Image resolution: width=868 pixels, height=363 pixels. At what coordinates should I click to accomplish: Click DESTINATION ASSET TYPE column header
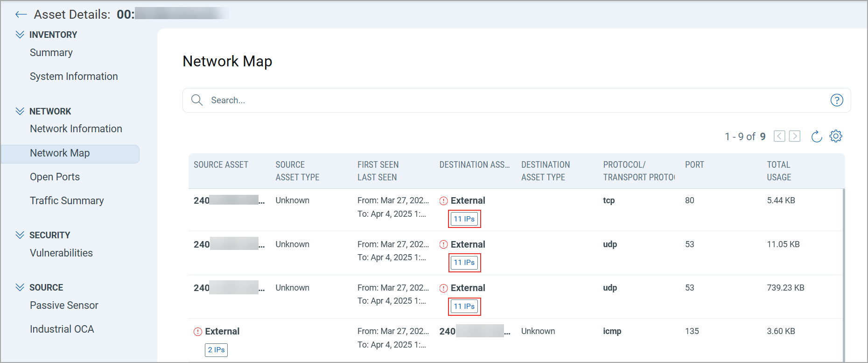pos(546,171)
